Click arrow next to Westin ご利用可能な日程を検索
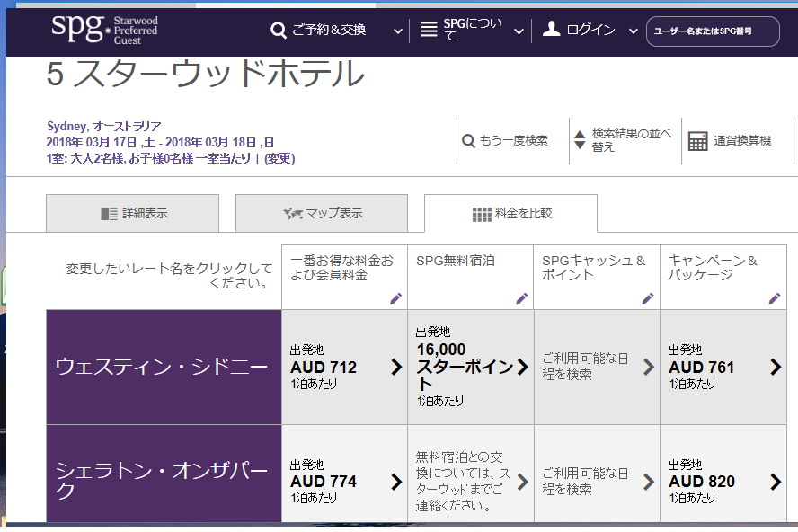 pos(649,367)
